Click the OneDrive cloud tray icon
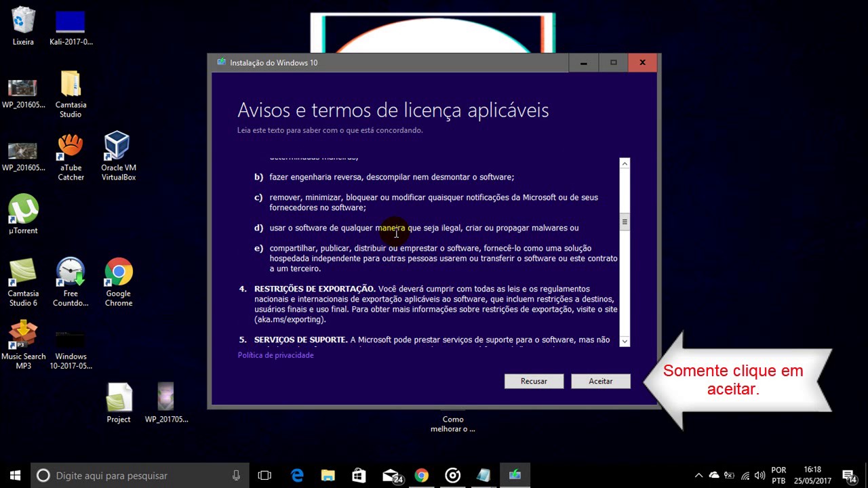The height and width of the screenshot is (488, 868). pyautogui.click(x=714, y=475)
